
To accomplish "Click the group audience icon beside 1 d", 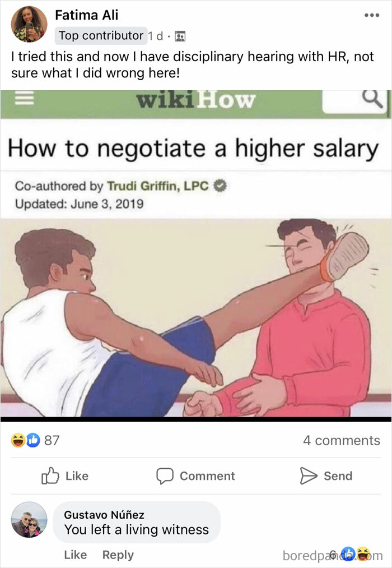I will (x=180, y=36).
